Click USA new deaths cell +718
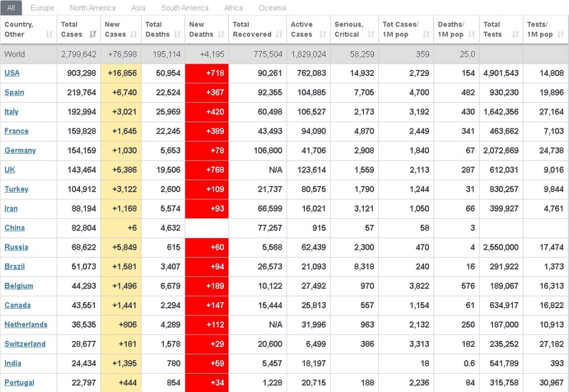 207,73
